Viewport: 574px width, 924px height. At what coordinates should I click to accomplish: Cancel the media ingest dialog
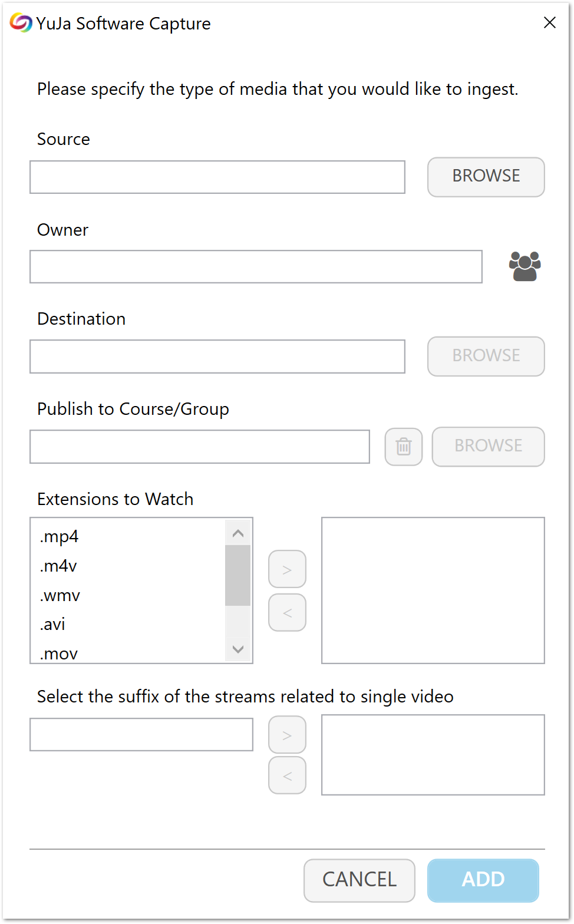(x=359, y=880)
